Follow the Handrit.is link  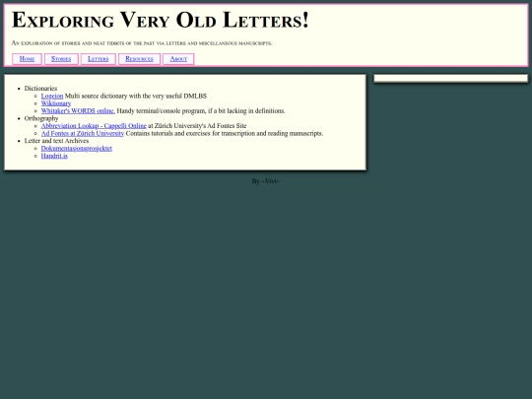pyautogui.click(x=54, y=156)
